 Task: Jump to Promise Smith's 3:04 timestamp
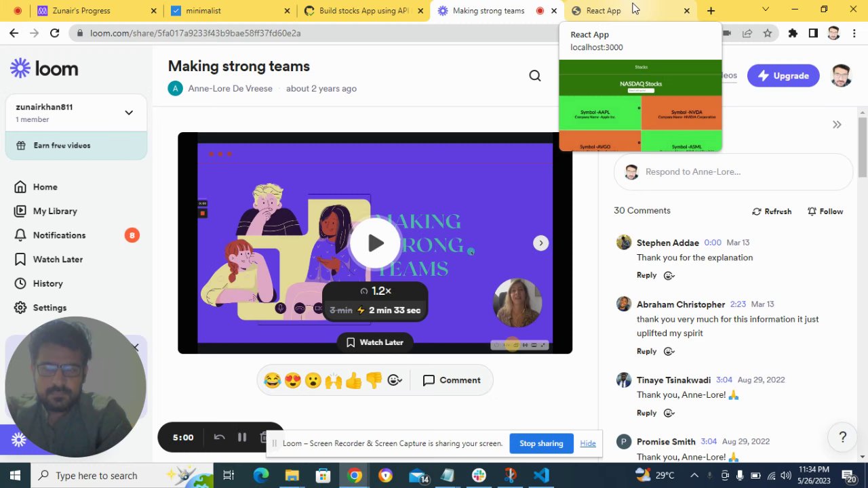coord(708,441)
